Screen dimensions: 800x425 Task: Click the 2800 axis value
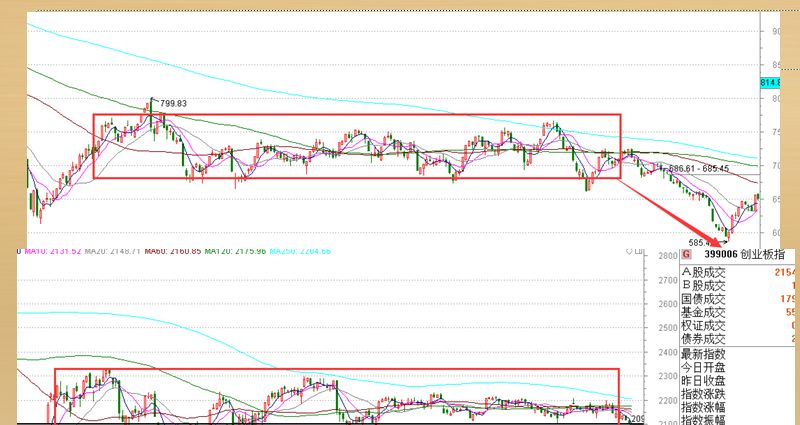(669, 256)
